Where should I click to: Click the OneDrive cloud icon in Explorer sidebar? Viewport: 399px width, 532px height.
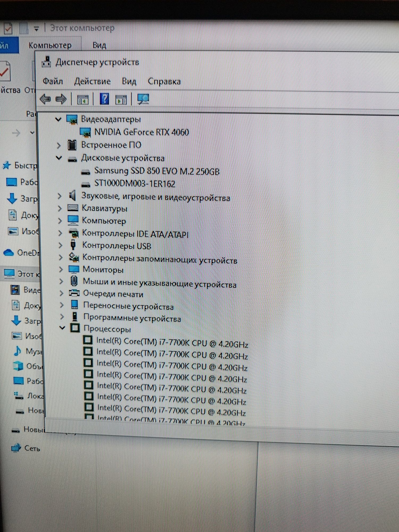[x=9, y=252]
